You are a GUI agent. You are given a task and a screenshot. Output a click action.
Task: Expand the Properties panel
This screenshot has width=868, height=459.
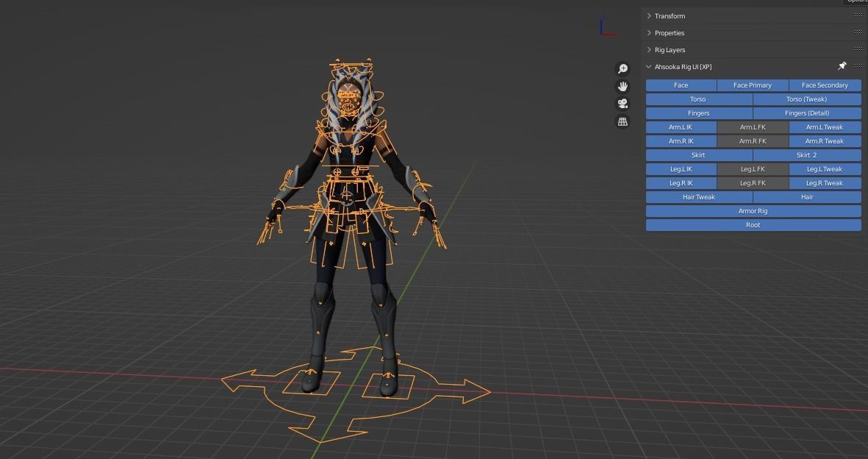(x=649, y=32)
